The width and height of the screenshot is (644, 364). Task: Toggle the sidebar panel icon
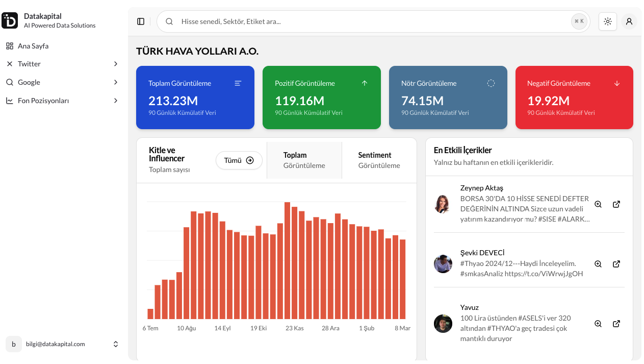click(x=141, y=21)
